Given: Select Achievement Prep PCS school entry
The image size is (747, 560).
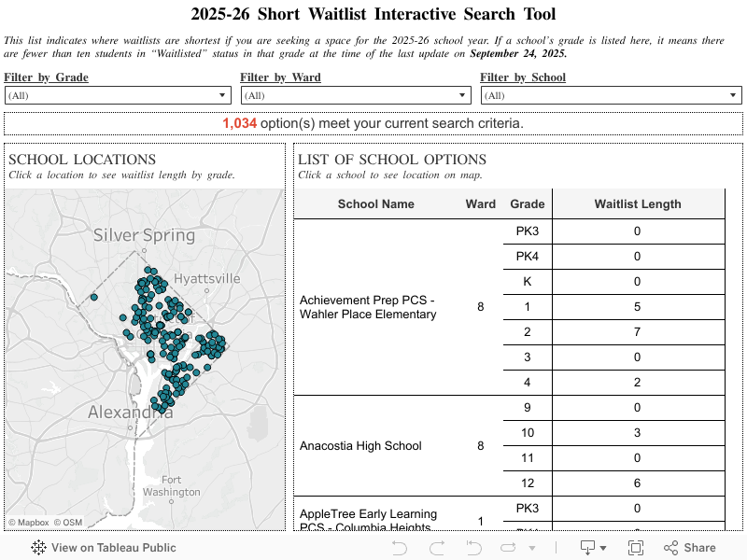Looking at the screenshot, I should (367, 307).
